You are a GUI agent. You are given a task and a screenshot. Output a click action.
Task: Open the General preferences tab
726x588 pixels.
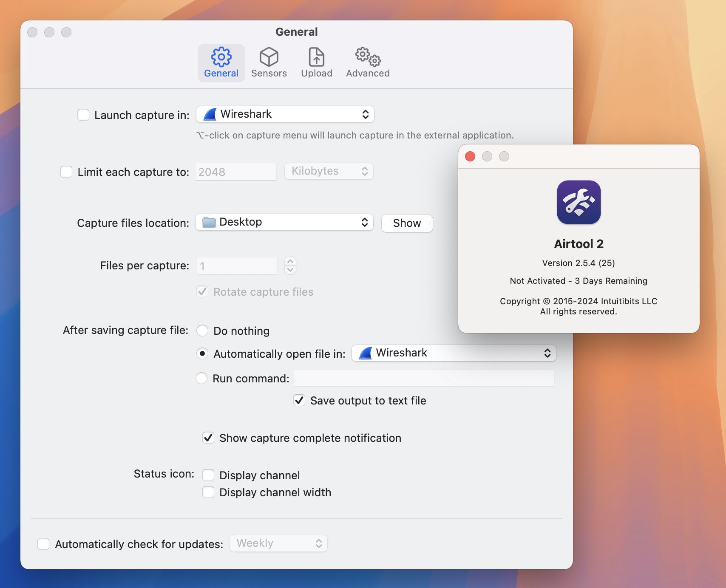221,63
